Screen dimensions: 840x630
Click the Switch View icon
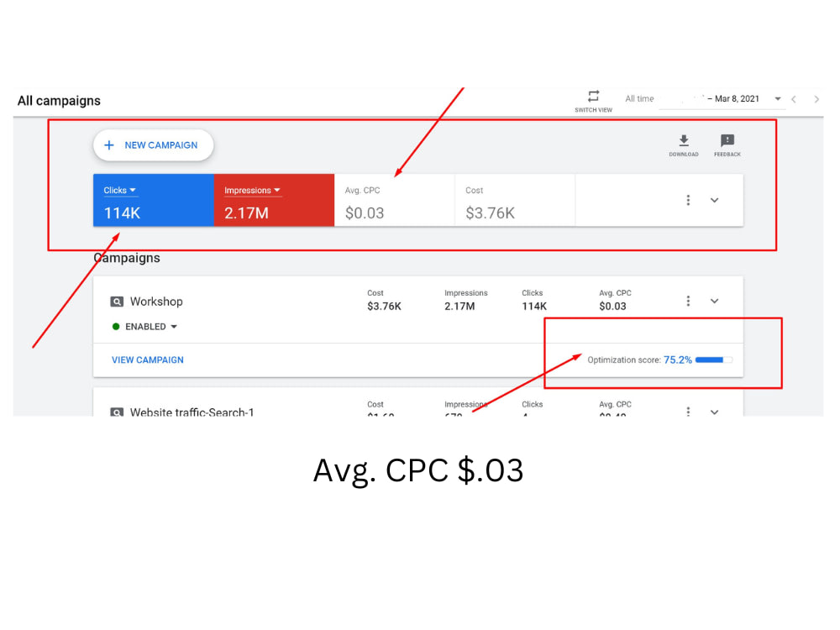point(593,97)
